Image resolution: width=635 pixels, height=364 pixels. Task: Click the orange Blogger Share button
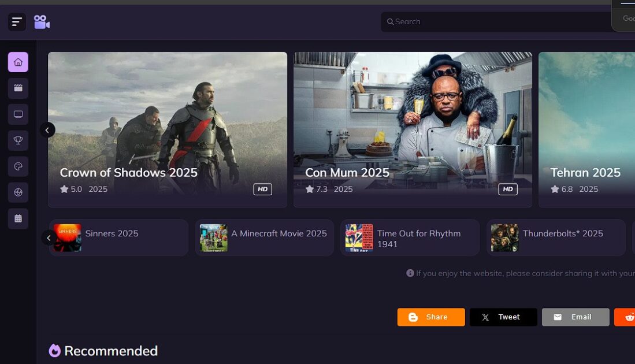[x=431, y=317]
